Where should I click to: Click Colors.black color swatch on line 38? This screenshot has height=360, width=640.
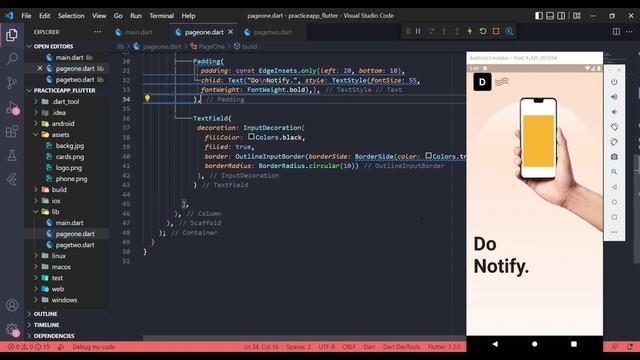pyautogui.click(x=251, y=137)
